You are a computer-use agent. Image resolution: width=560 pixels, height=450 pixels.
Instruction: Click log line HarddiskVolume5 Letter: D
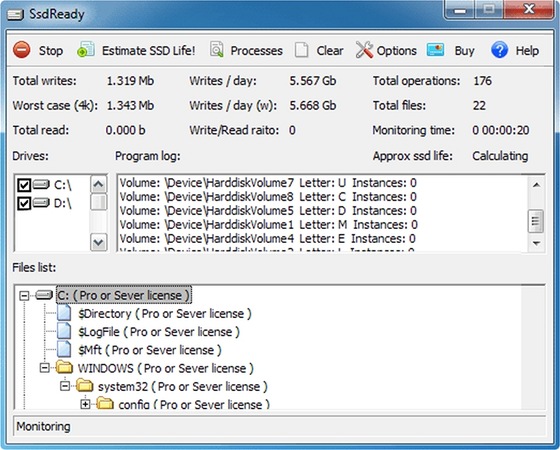pos(268,211)
